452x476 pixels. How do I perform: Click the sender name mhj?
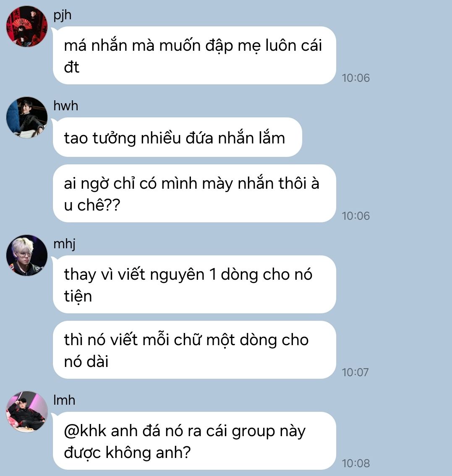(x=64, y=244)
